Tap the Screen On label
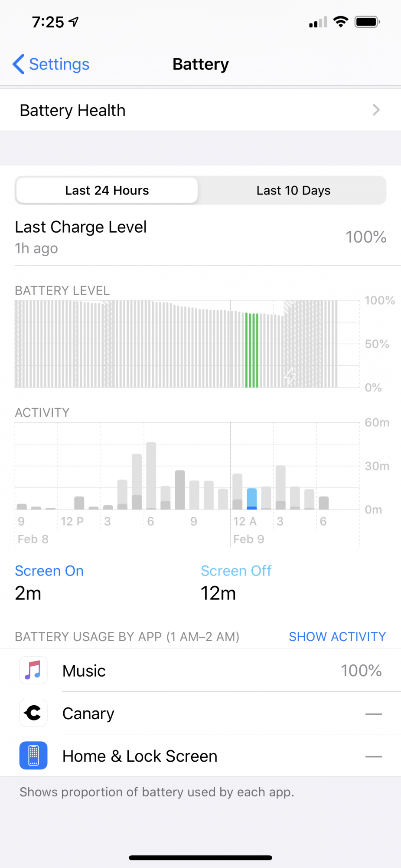Image resolution: width=401 pixels, height=868 pixels. pos(49,571)
